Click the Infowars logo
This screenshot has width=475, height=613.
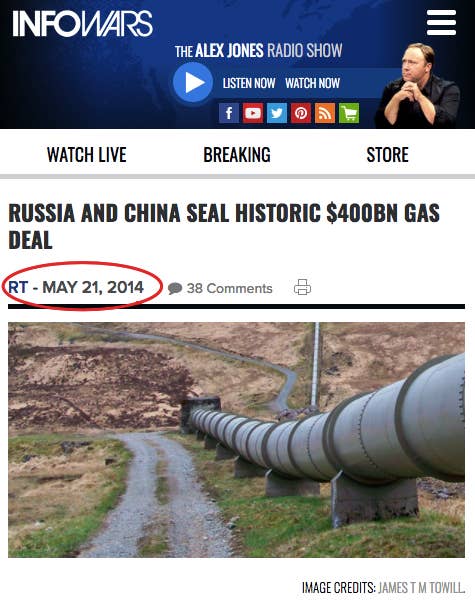coord(82,23)
